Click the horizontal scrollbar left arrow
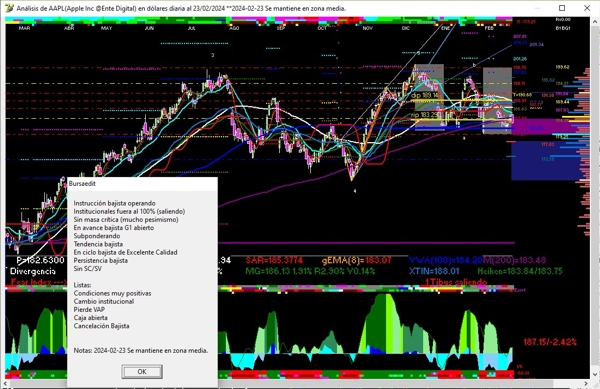Screen dimensions: 600x389 [6, 383]
